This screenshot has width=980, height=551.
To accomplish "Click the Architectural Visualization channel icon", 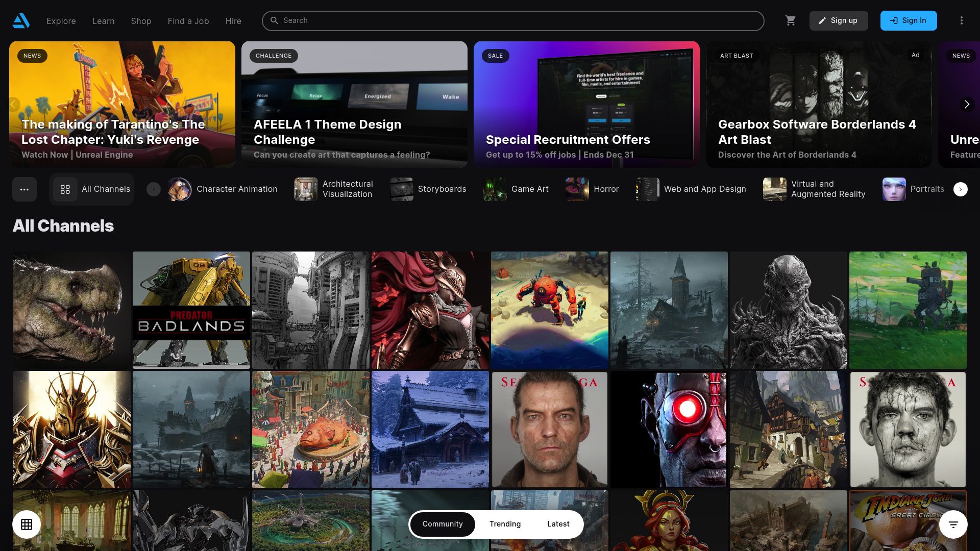I will click(x=306, y=189).
